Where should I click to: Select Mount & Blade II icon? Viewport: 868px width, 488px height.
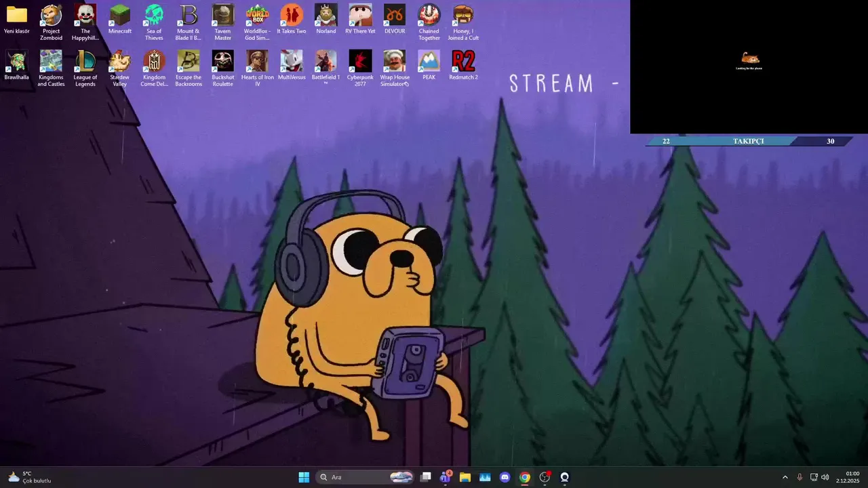click(189, 22)
